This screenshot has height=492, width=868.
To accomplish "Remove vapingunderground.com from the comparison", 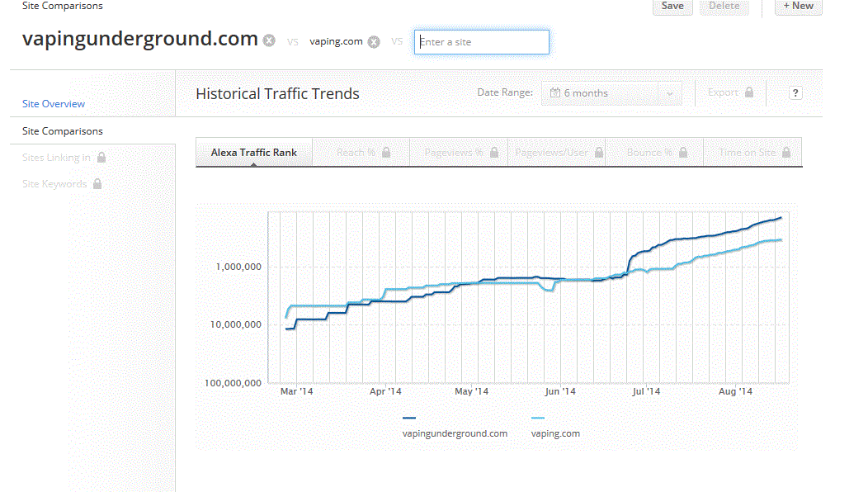I will pos(269,40).
